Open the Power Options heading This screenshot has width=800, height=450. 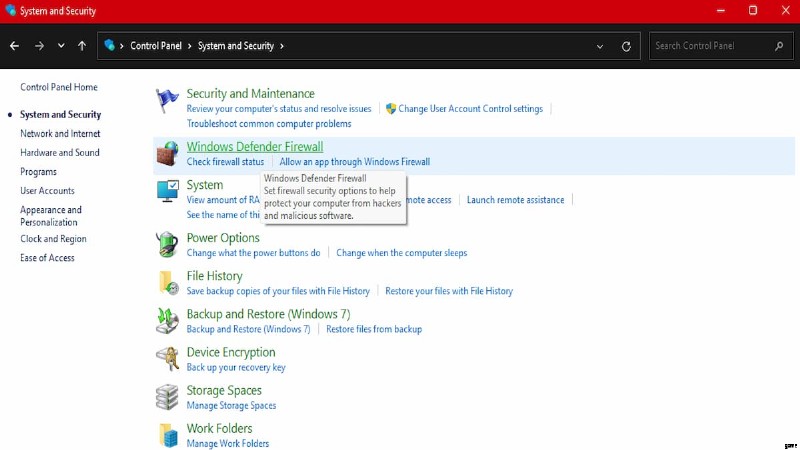click(223, 238)
